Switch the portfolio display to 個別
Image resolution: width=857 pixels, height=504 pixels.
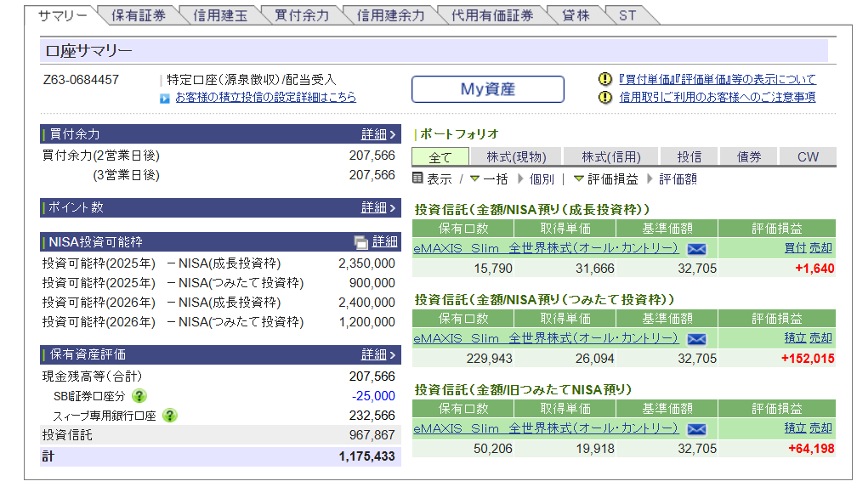point(541,179)
